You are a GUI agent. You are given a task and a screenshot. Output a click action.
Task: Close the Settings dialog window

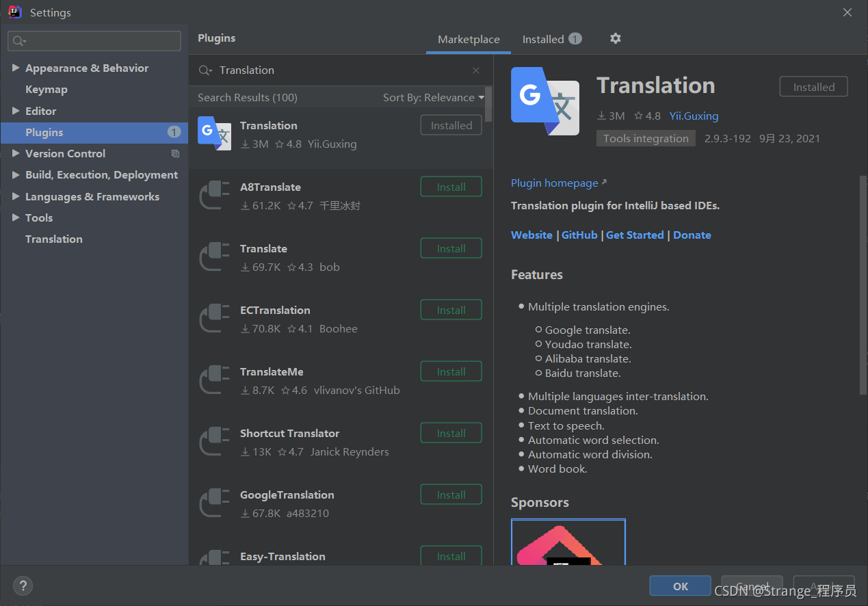click(x=847, y=12)
